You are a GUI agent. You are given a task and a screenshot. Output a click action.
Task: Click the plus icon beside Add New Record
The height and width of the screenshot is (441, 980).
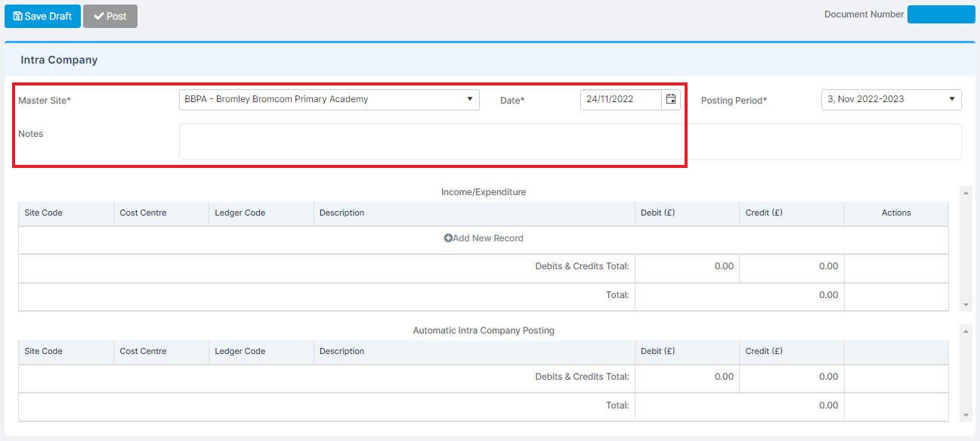coord(448,238)
